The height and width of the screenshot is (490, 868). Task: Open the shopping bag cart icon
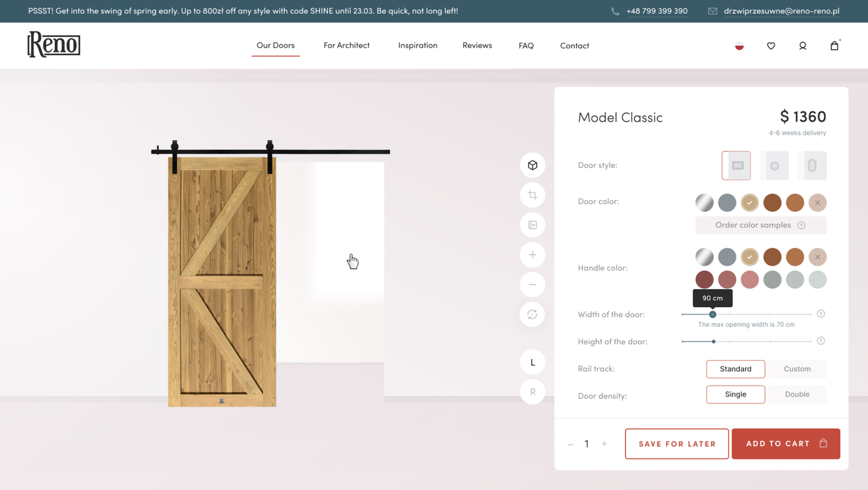(835, 45)
